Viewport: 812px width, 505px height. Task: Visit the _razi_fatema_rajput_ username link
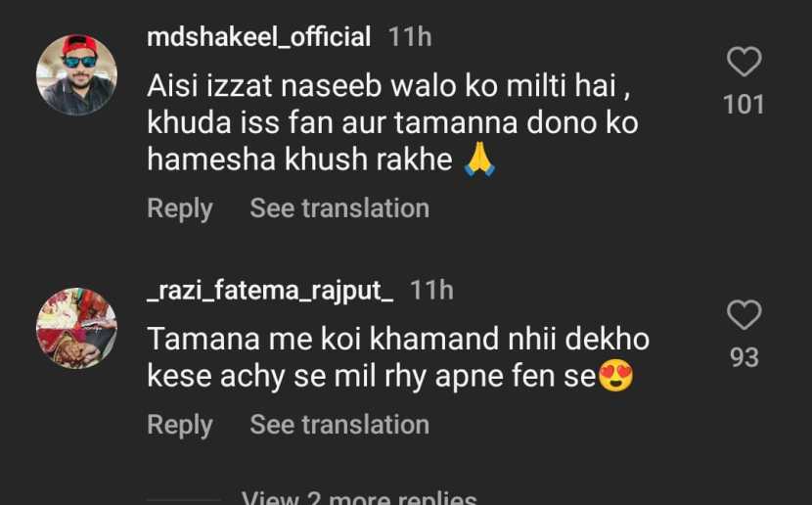270,291
